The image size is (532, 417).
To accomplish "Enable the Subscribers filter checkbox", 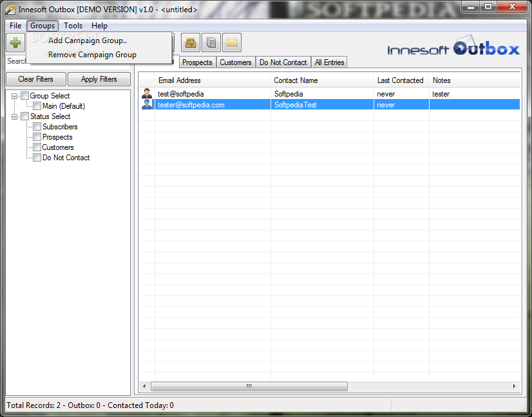I will (37, 127).
